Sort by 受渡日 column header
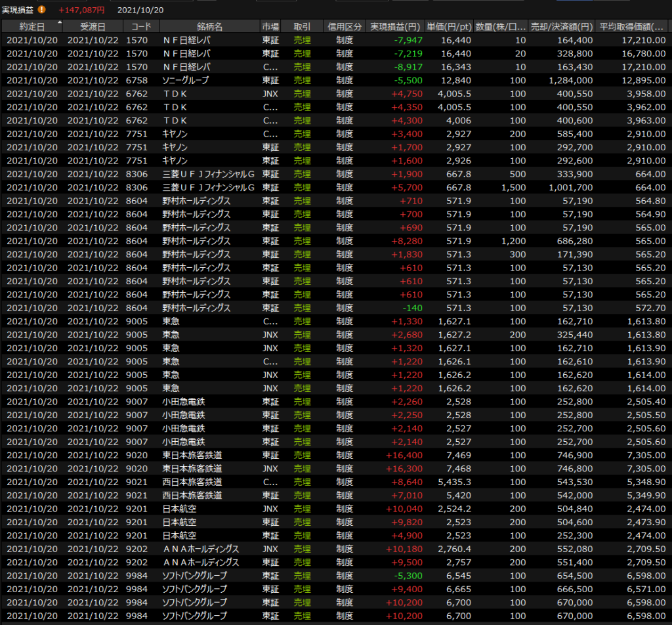This screenshot has width=672, height=625. pos(93,27)
